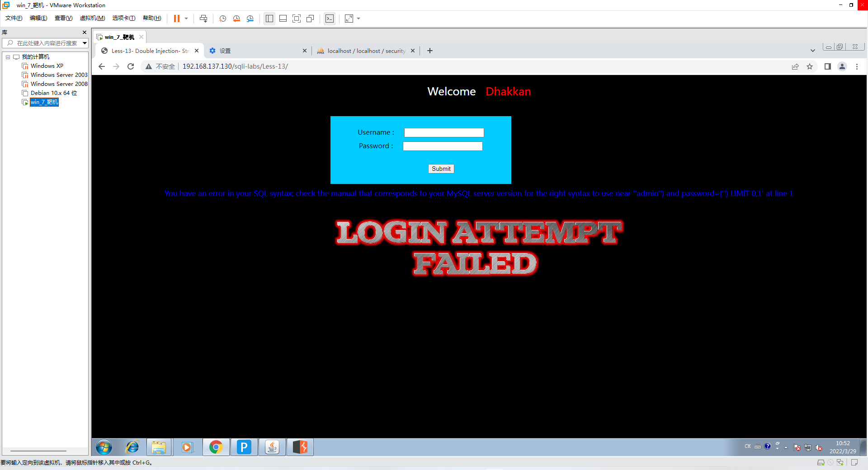Open Windows Explorer from the taskbar

pos(159,447)
